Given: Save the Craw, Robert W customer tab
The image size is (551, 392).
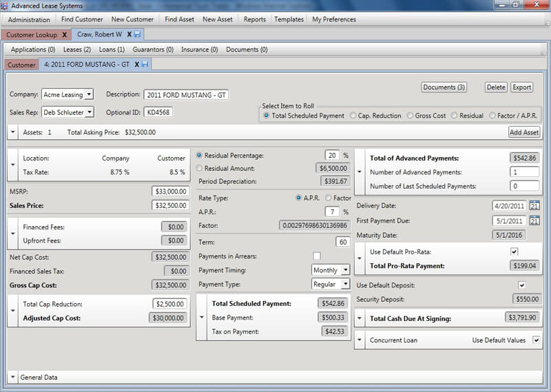Looking at the screenshot, I should pyautogui.click(x=138, y=34).
